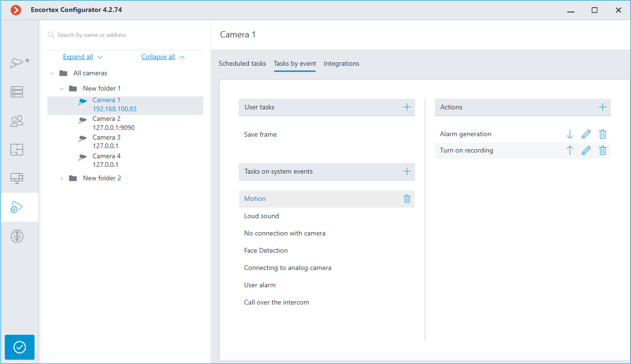This screenshot has width=631, height=364.
Task: Open the Cameras section in sidebar
Action: point(19,63)
